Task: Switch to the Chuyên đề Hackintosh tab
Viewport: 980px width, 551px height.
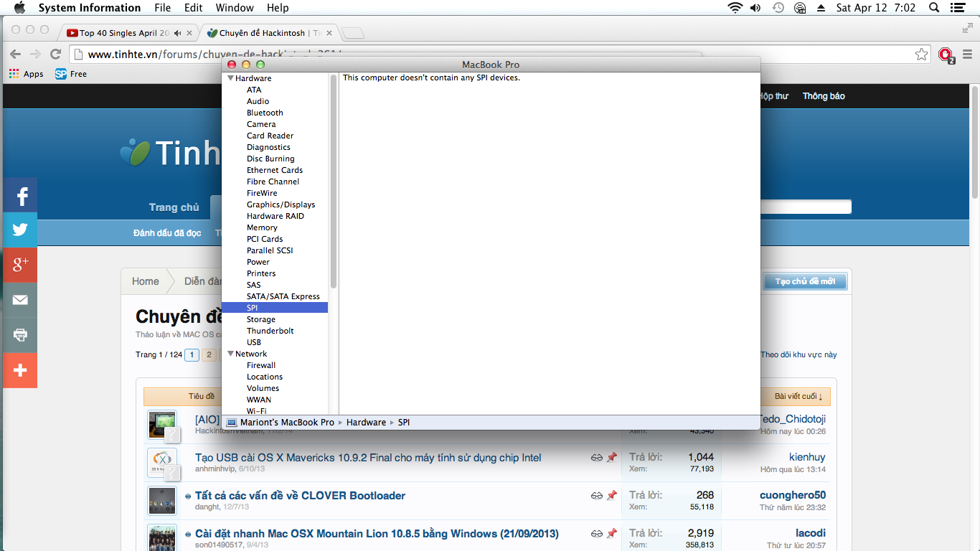Action: (270, 33)
